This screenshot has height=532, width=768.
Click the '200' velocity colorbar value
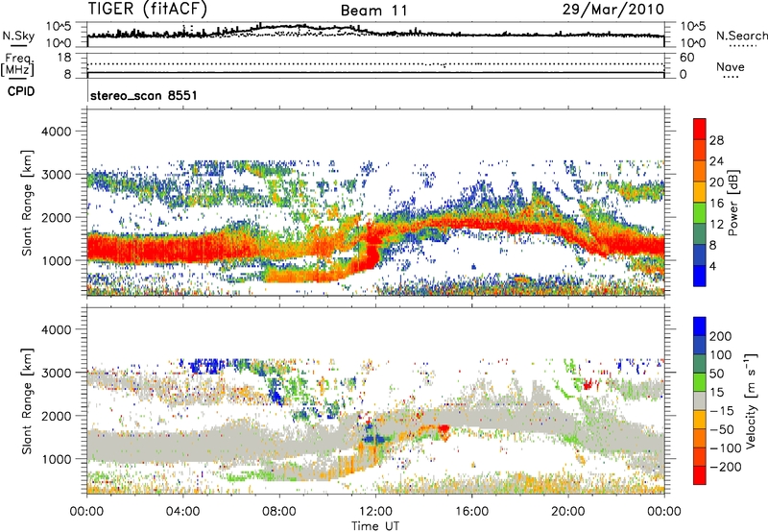(721, 336)
